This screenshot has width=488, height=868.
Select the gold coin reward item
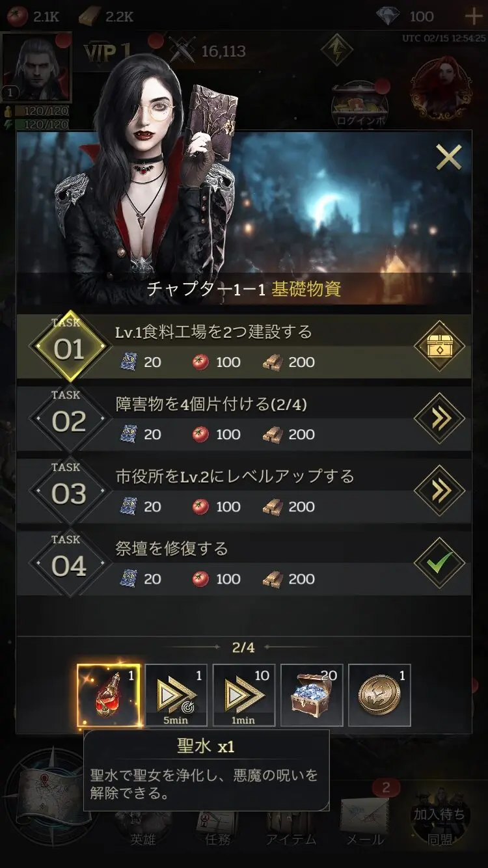[379, 695]
